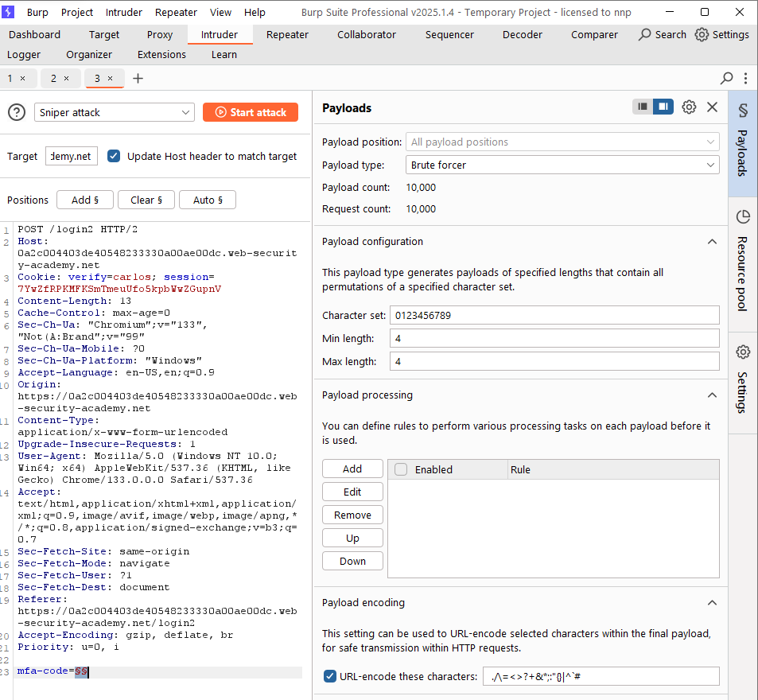Collapse the Payload processing section
This screenshot has width=758, height=700.
coord(712,395)
